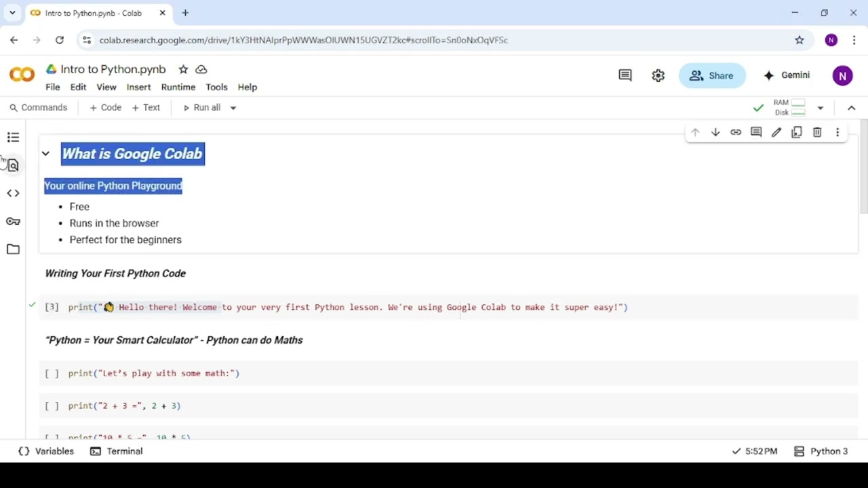
Task: Open the table of contents sidebar icon
Action: pyautogui.click(x=13, y=138)
